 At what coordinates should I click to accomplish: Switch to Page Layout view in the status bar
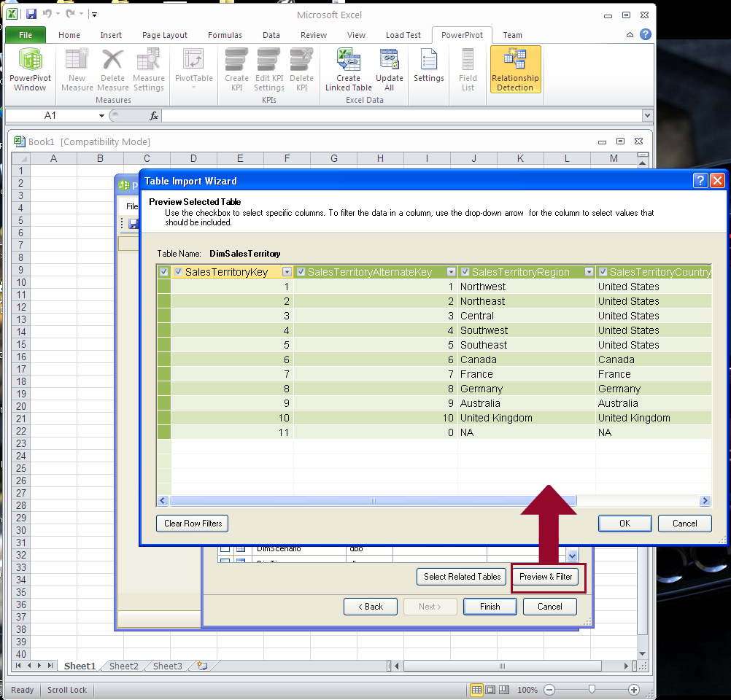point(490,690)
